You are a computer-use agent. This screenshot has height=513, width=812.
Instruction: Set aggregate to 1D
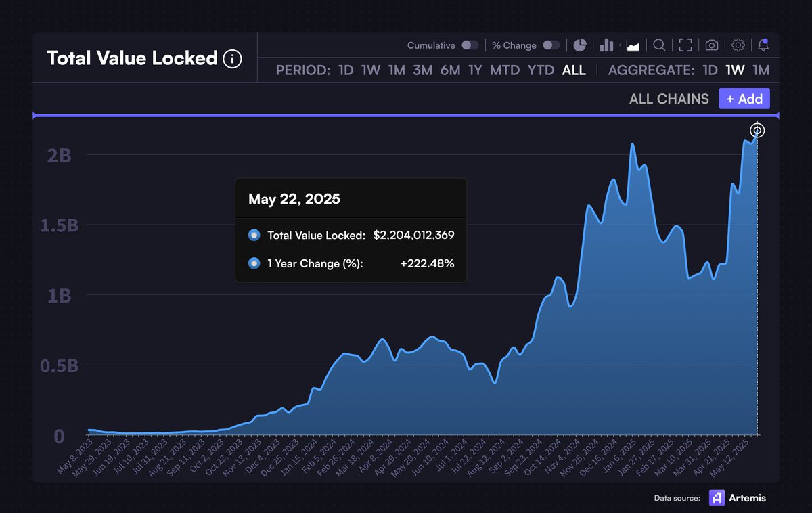tap(710, 70)
